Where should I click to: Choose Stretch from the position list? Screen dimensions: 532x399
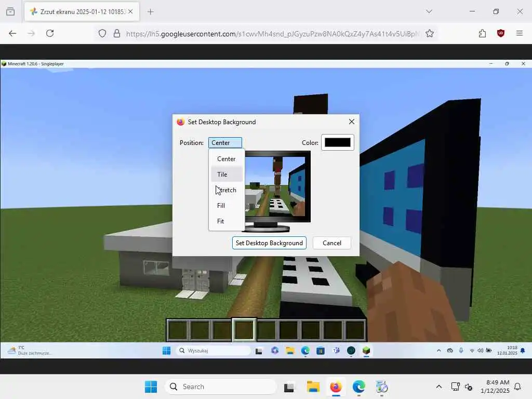click(x=227, y=190)
